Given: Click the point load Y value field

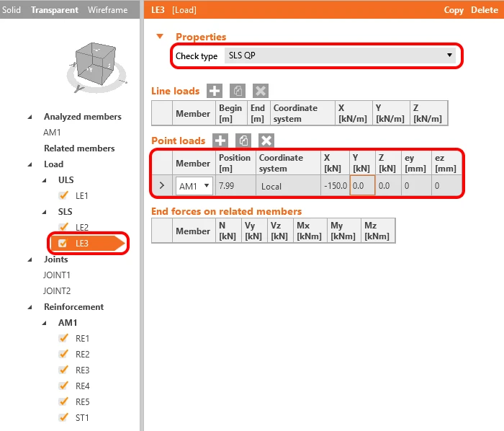Looking at the screenshot, I should pos(362,185).
